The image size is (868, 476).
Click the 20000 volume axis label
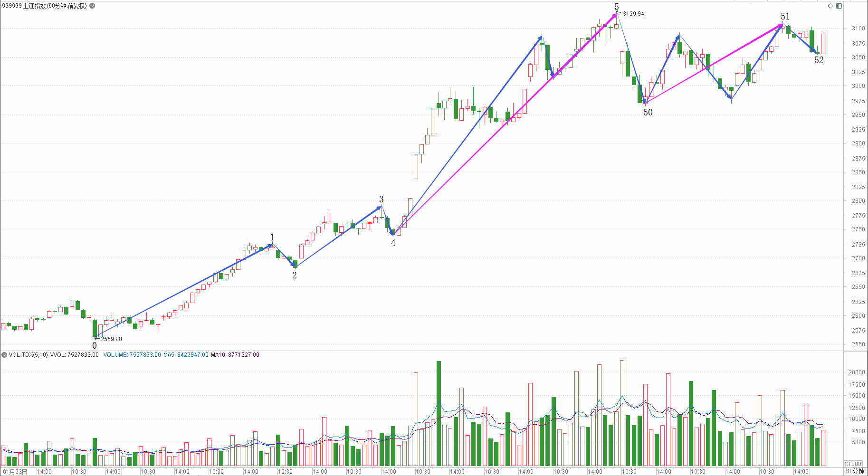(x=857, y=372)
